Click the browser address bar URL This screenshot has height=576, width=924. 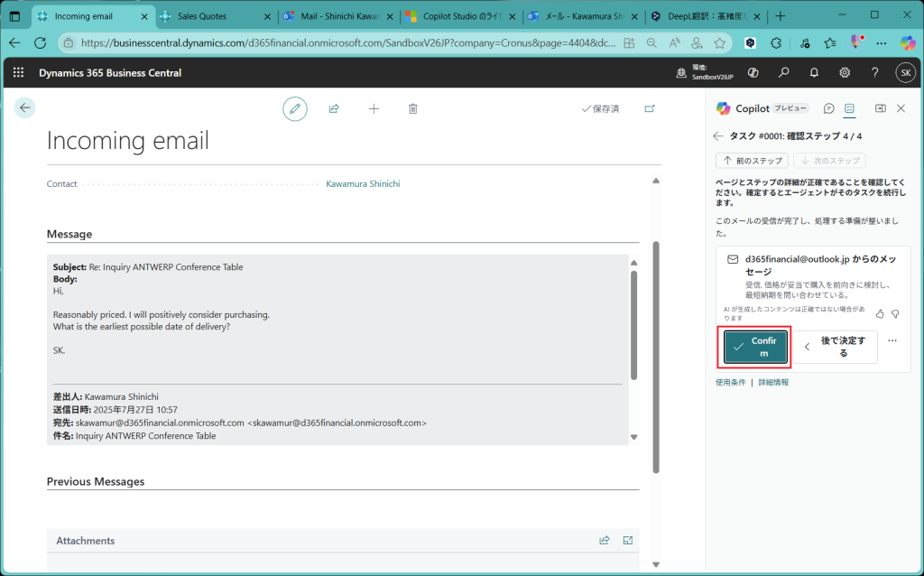coord(348,43)
